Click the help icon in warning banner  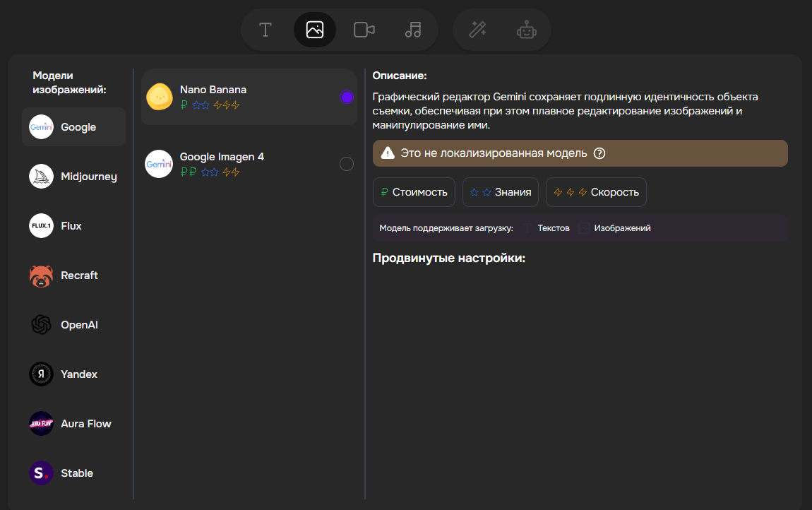[599, 153]
